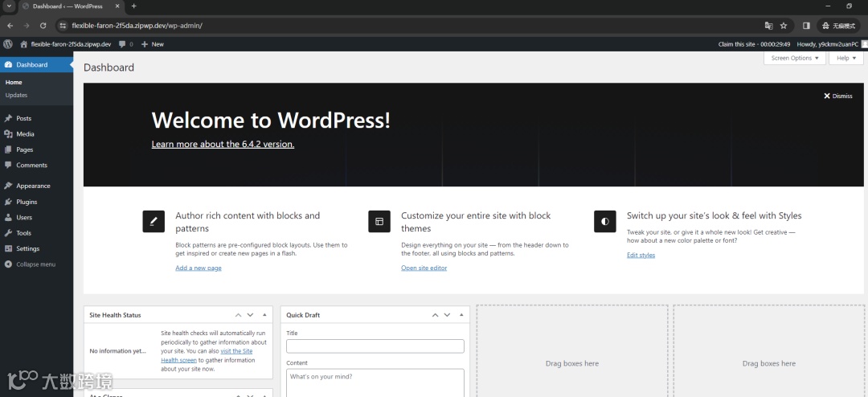Reload the page with refresh icon
868x397 pixels.
pos(43,26)
